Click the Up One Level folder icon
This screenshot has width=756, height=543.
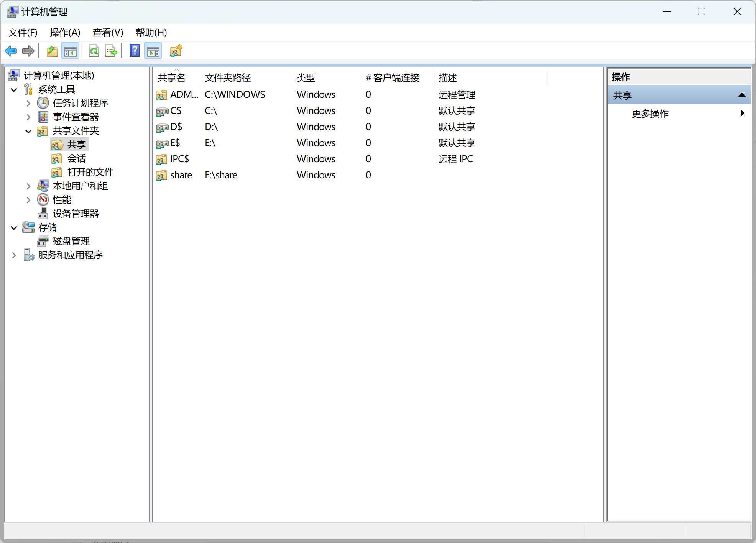(52, 51)
